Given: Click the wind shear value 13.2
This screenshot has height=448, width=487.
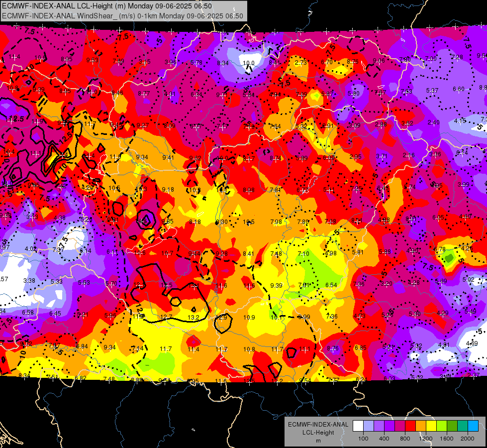Looking at the screenshot, I should pos(194,317).
